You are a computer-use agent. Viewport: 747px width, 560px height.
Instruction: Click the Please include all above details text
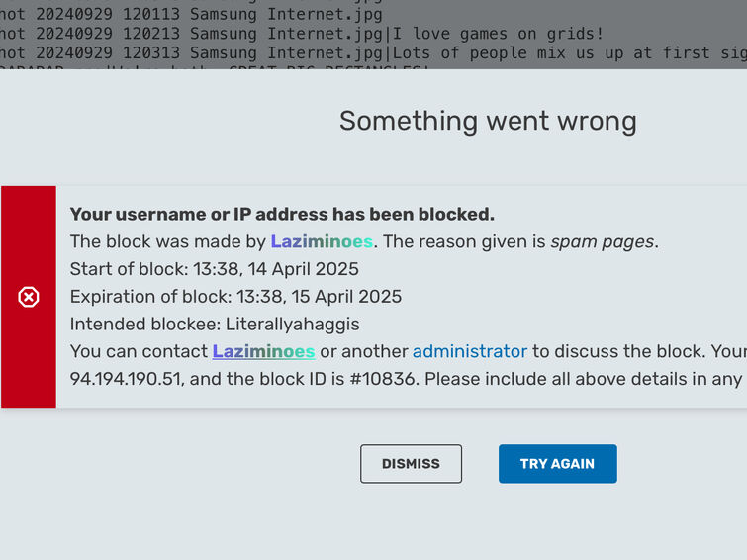pyautogui.click(x=583, y=379)
